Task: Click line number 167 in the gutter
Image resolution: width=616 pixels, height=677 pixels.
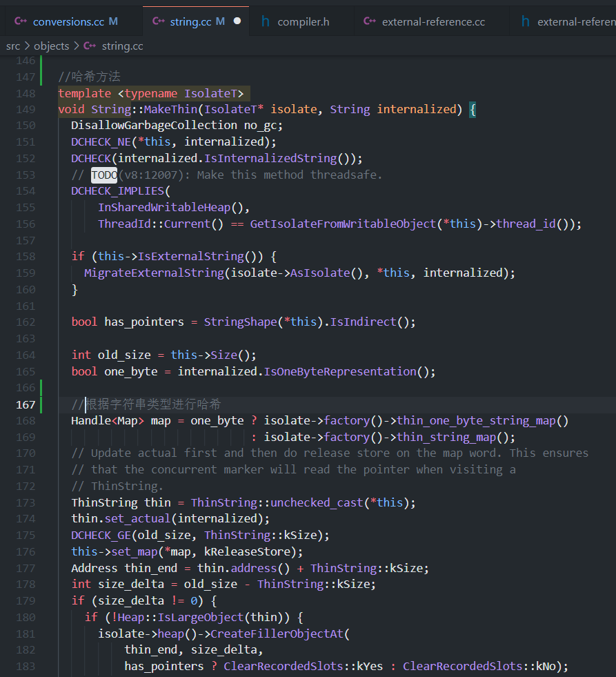Action: (26, 404)
